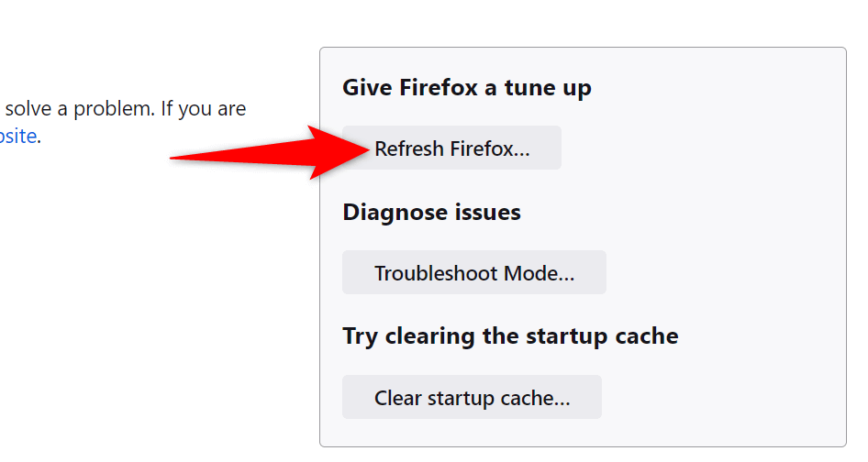Image resolution: width=868 pixels, height=462 pixels.
Task: Open Troubleshoot Mode
Action: click(x=473, y=273)
